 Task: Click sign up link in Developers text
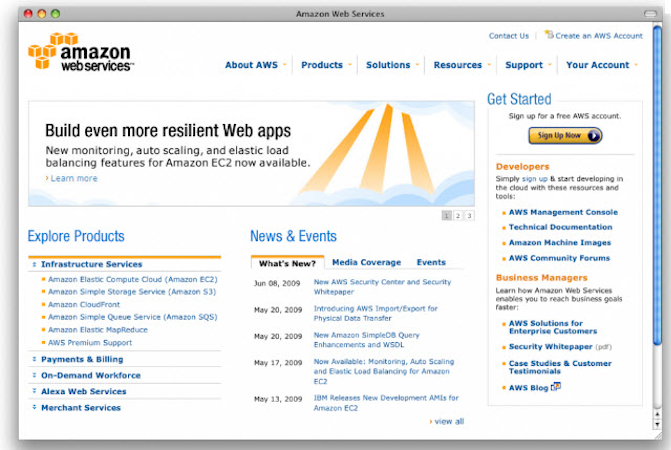(534, 179)
